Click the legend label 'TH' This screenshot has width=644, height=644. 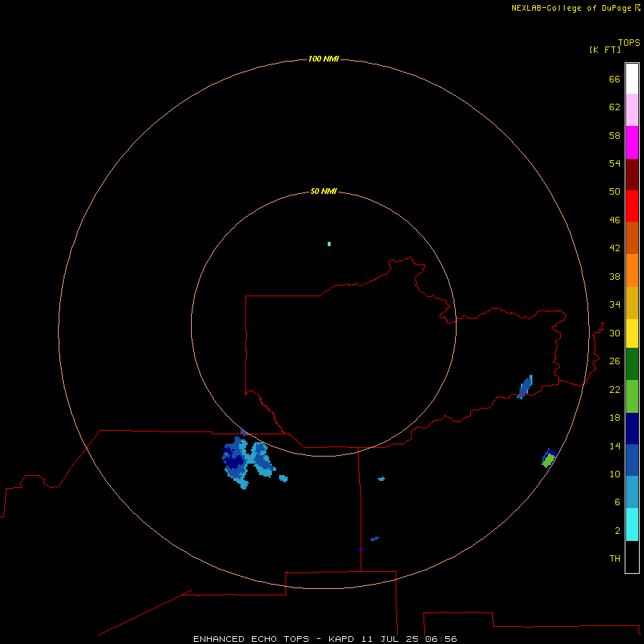pos(615,559)
